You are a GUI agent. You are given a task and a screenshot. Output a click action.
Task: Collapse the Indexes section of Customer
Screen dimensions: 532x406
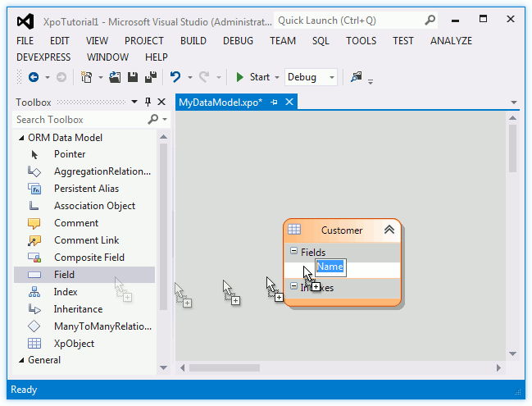tap(293, 286)
